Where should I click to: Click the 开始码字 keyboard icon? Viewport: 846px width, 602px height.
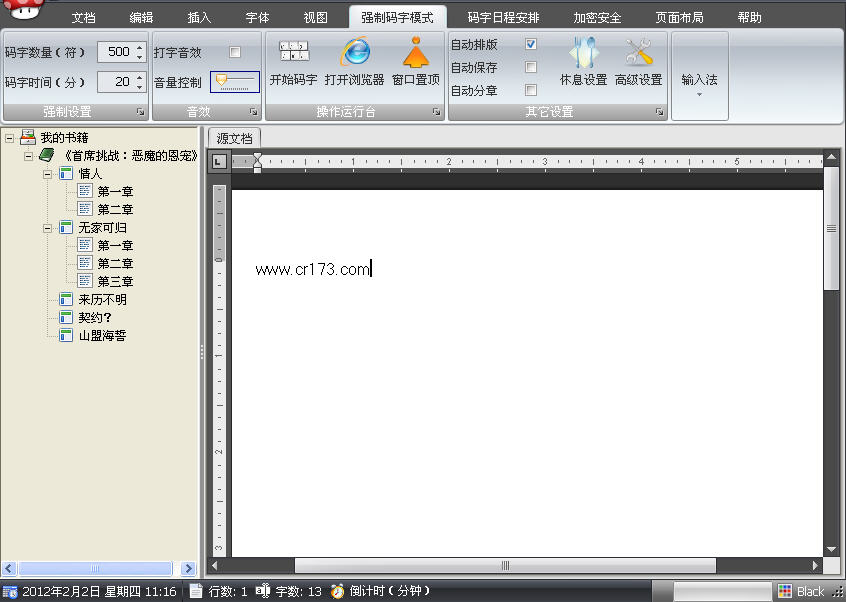[x=294, y=51]
